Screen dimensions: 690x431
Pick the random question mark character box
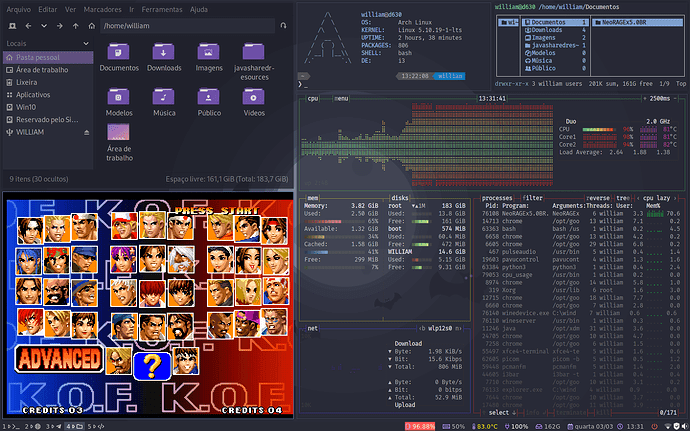(x=152, y=366)
